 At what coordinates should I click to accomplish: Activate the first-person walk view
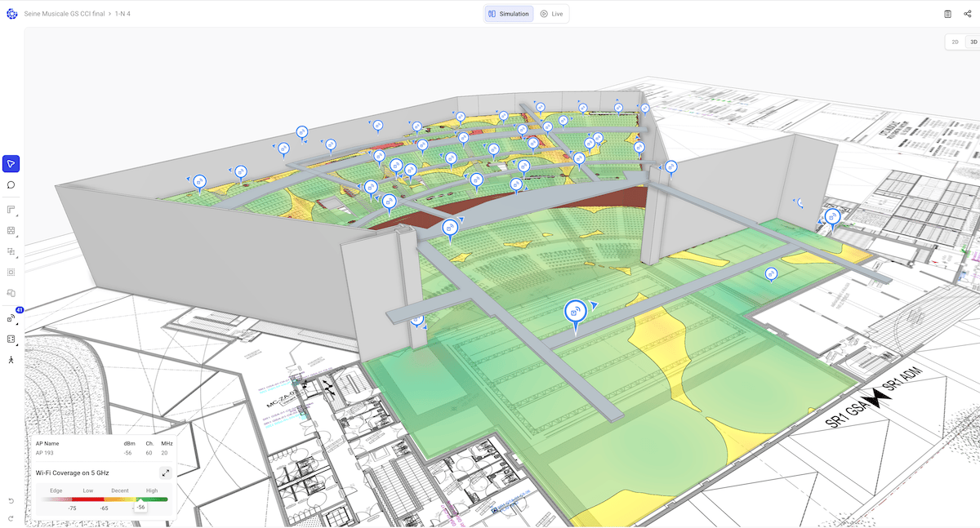pyautogui.click(x=11, y=357)
